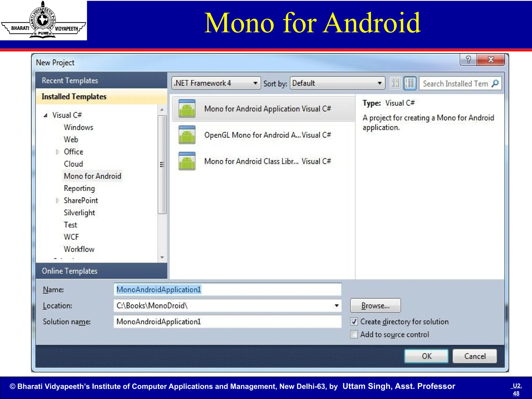Screen dimensions: 532x399
Task: Open the .NET Framework 4 dropdown
Action: coord(216,83)
